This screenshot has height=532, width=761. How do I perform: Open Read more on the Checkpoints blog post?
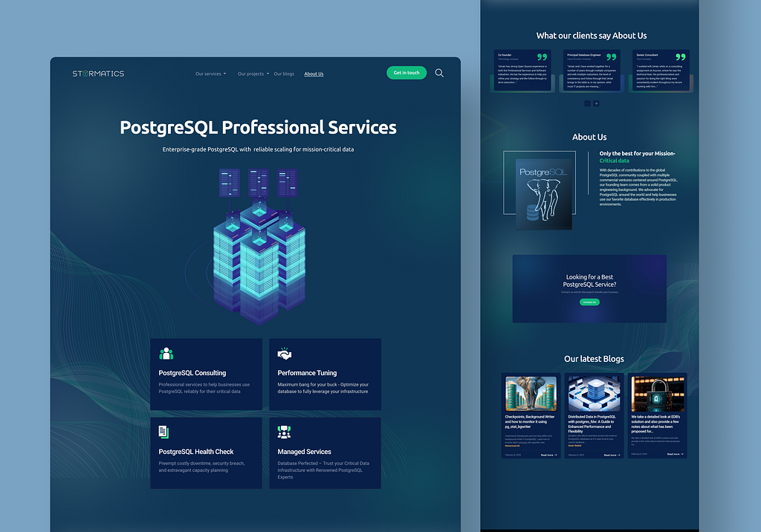click(548, 455)
